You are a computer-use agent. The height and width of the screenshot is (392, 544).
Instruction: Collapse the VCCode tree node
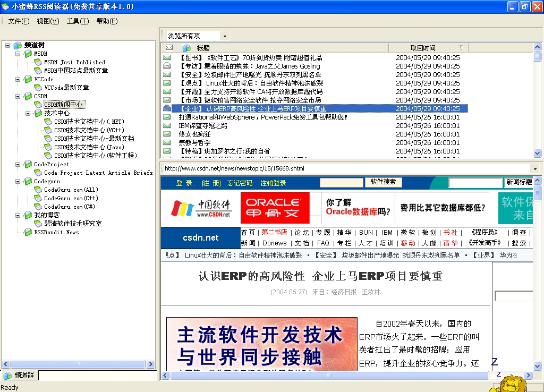[18, 80]
